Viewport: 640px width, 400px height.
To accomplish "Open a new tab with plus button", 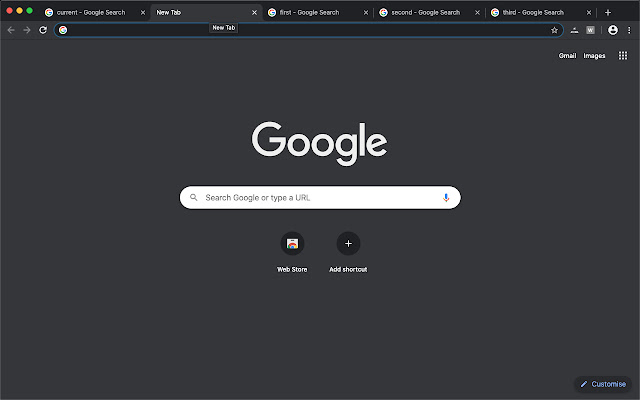I will 608,13.
